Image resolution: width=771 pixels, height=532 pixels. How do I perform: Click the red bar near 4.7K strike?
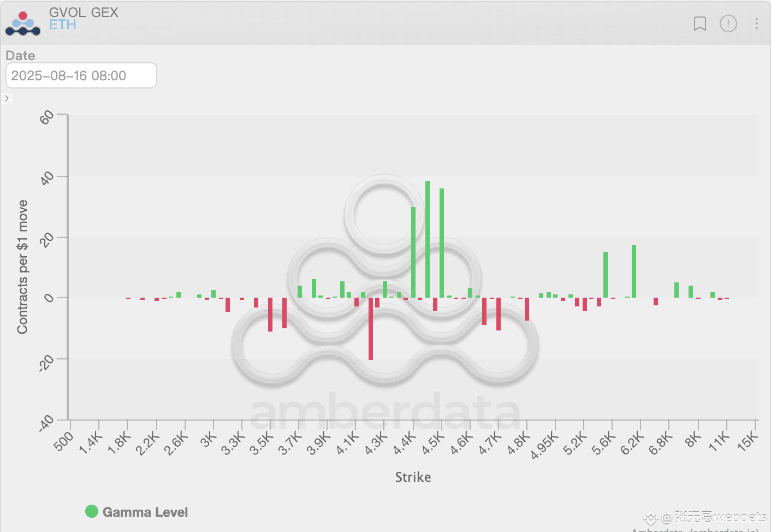point(499,314)
